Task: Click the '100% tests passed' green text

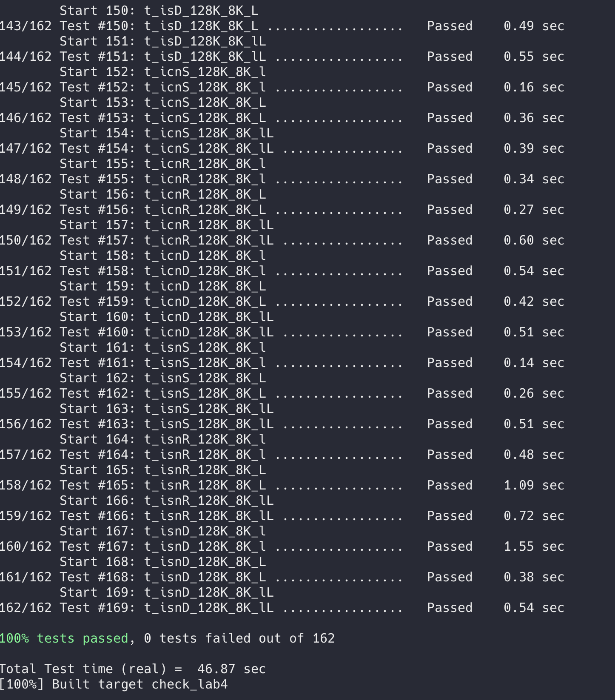Action: pos(64,638)
